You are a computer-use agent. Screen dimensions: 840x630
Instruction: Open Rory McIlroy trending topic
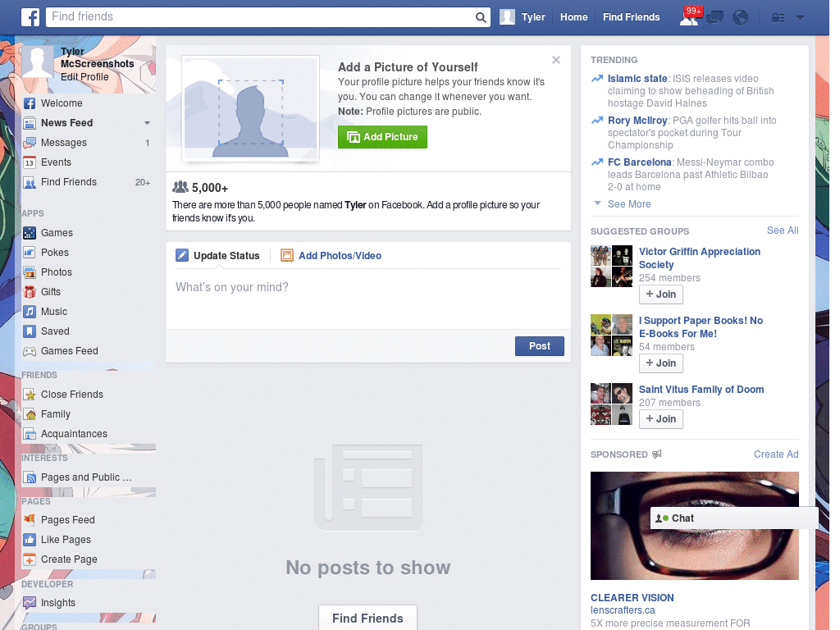pyautogui.click(x=637, y=121)
